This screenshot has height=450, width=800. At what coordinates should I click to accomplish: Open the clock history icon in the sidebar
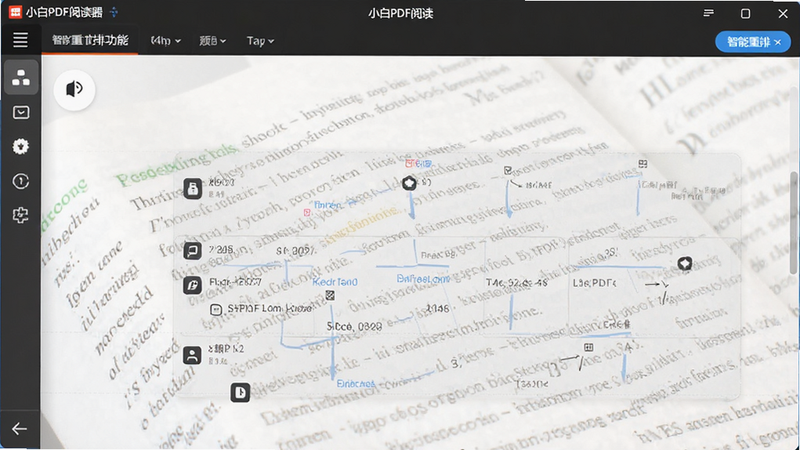pyautogui.click(x=21, y=181)
